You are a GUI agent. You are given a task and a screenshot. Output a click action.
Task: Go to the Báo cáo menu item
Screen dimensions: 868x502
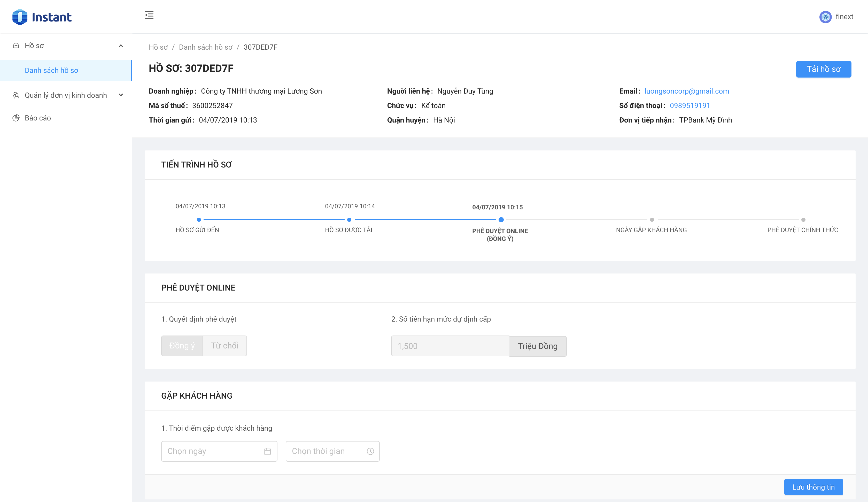tap(38, 118)
